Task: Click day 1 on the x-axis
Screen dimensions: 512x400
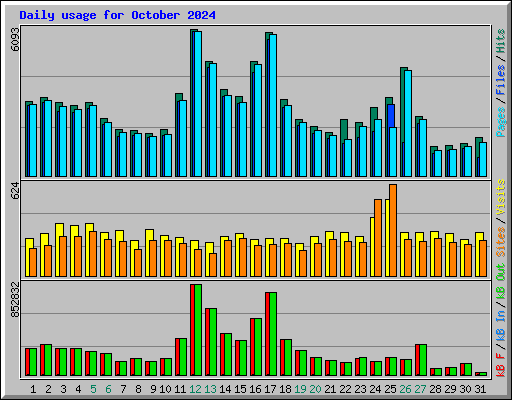Action: (x=33, y=389)
